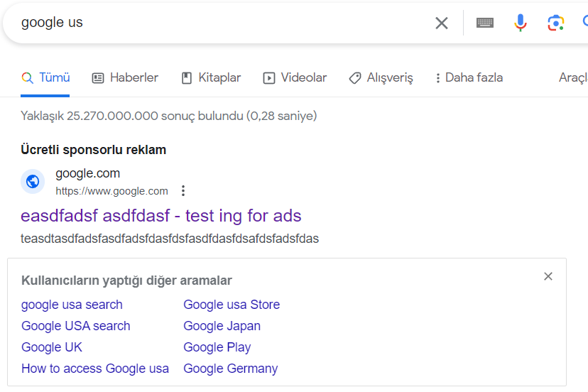The width and height of the screenshot is (588, 392).
Task: Open Google Lens image search icon
Action: coord(555,23)
